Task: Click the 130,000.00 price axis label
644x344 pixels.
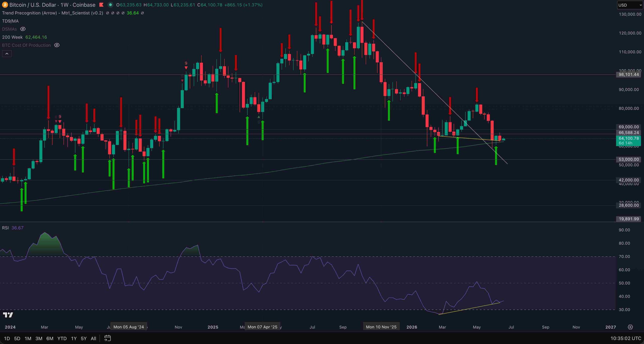Action: [x=630, y=14]
